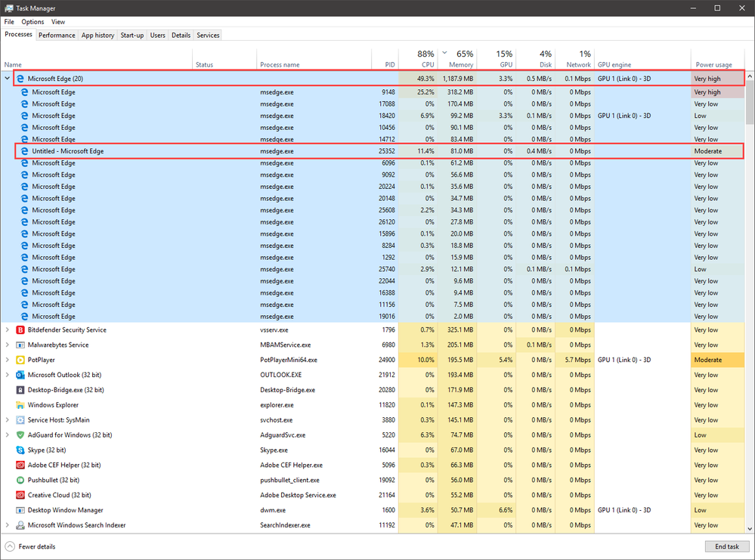Click the Edge icon of PID 9148 row

24,92
